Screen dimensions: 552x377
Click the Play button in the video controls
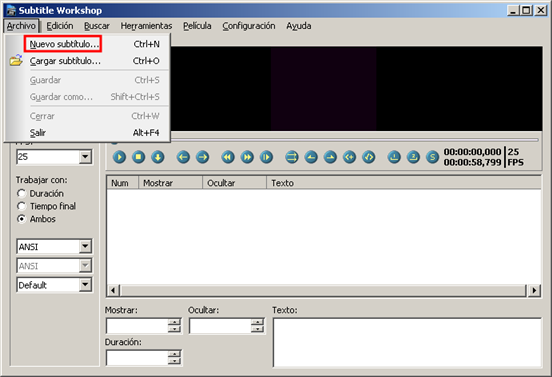(119, 157)
